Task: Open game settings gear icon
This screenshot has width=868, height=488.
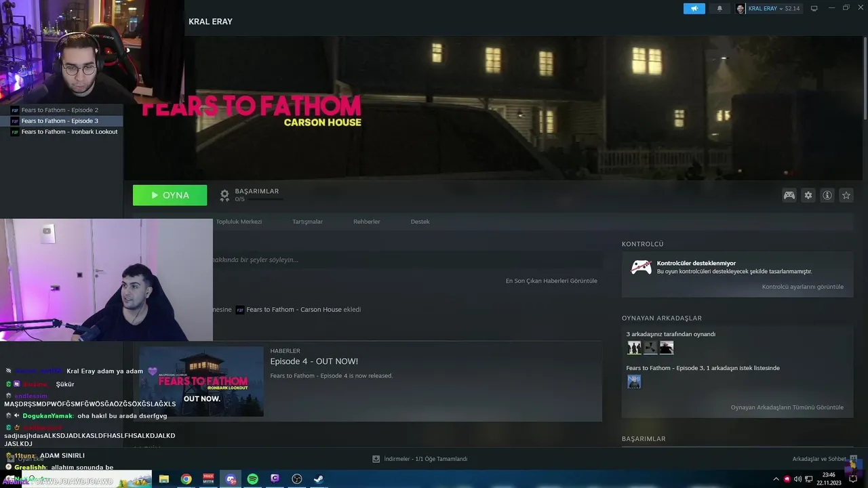Action: (x=808, y=195)
